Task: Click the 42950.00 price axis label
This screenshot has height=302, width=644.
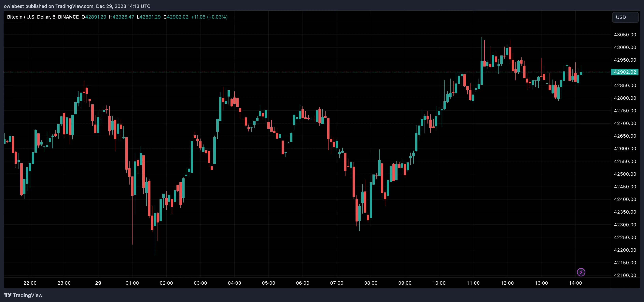Action: coord(625,60)
